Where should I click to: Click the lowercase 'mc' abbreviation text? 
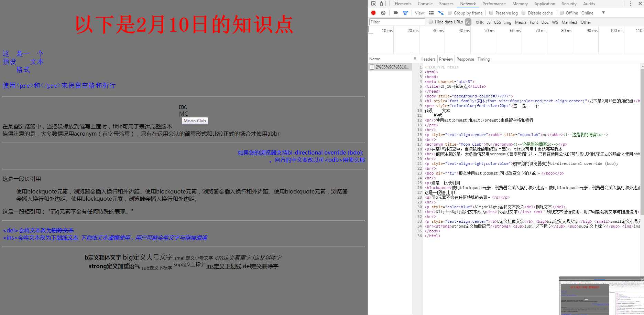[183, 107]
